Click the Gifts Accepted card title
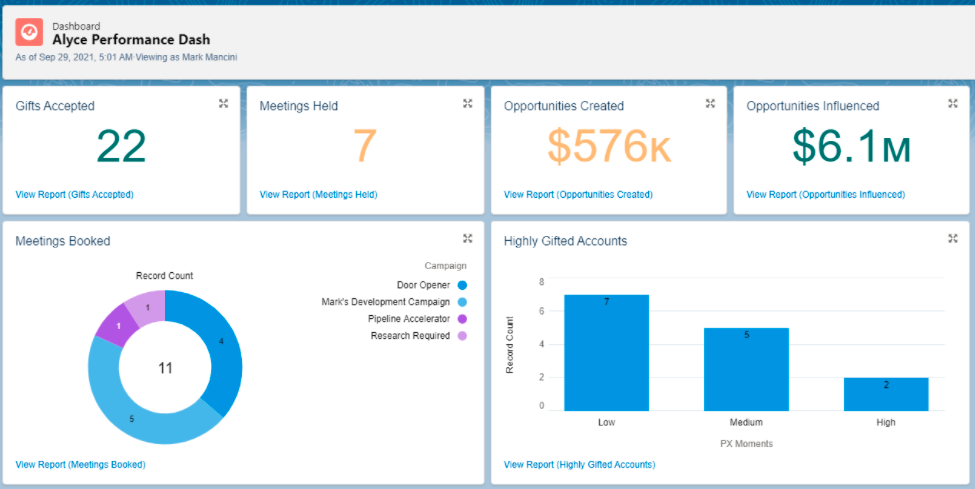 click(55, 106)
